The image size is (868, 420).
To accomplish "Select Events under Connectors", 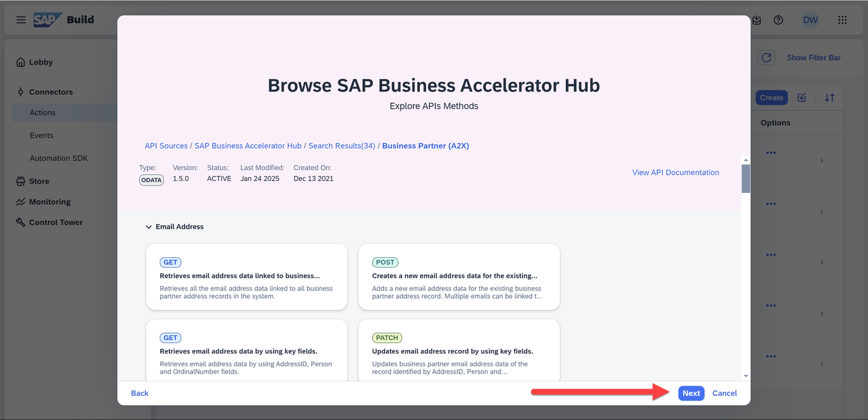I will [42, 136].
